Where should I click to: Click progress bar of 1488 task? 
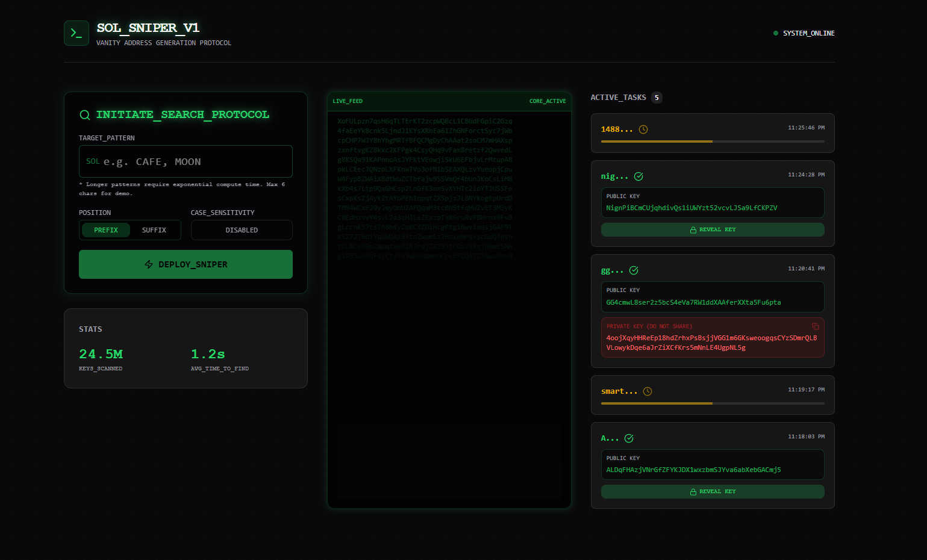[x=713, y=142]
